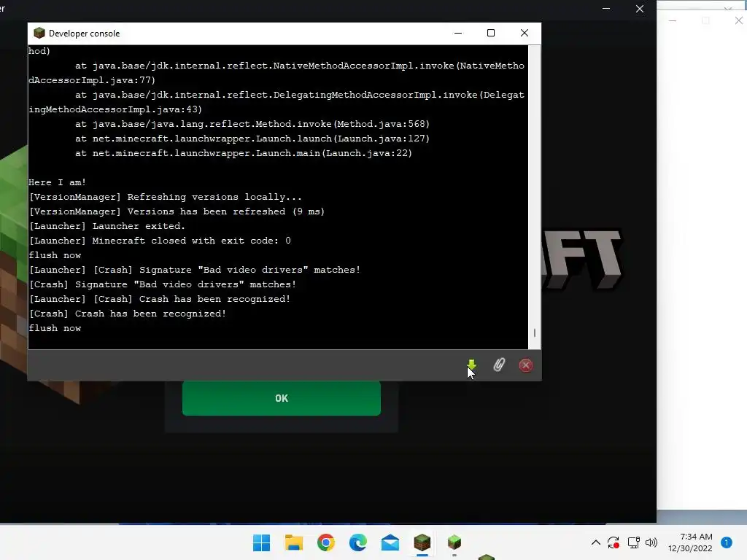Select the second grass block taskbar icon
The image size is (747, 560).
[x=454, y=542]
